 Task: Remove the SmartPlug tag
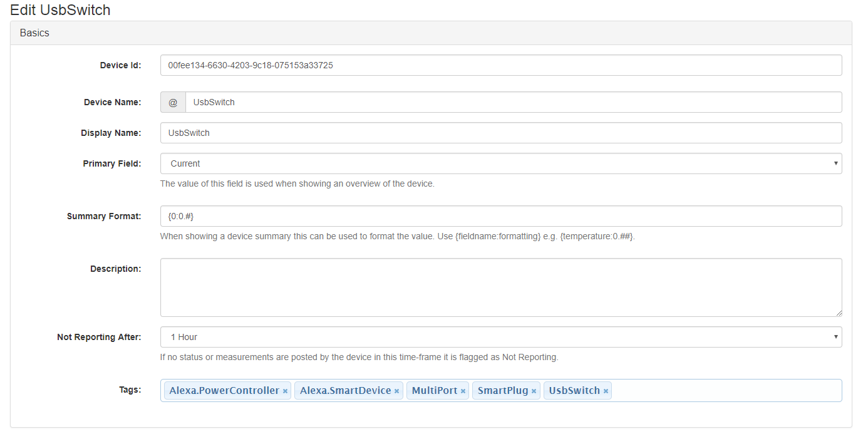point(534,391)
